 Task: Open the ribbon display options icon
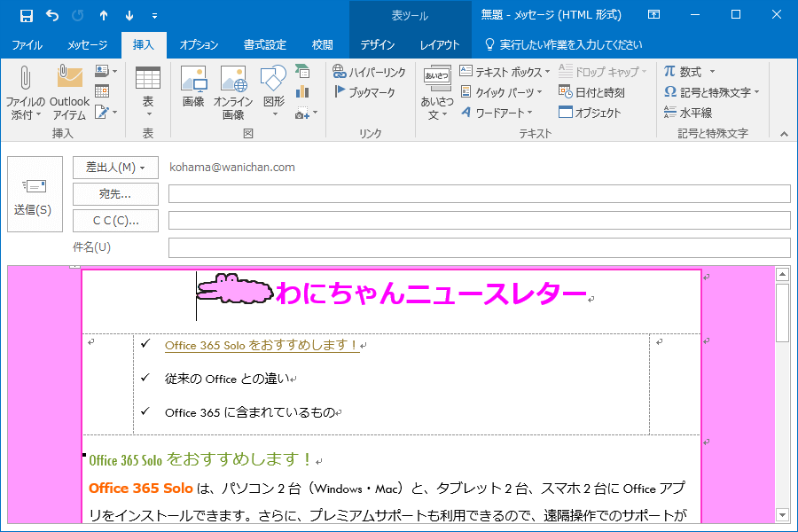tap(654, 15)
